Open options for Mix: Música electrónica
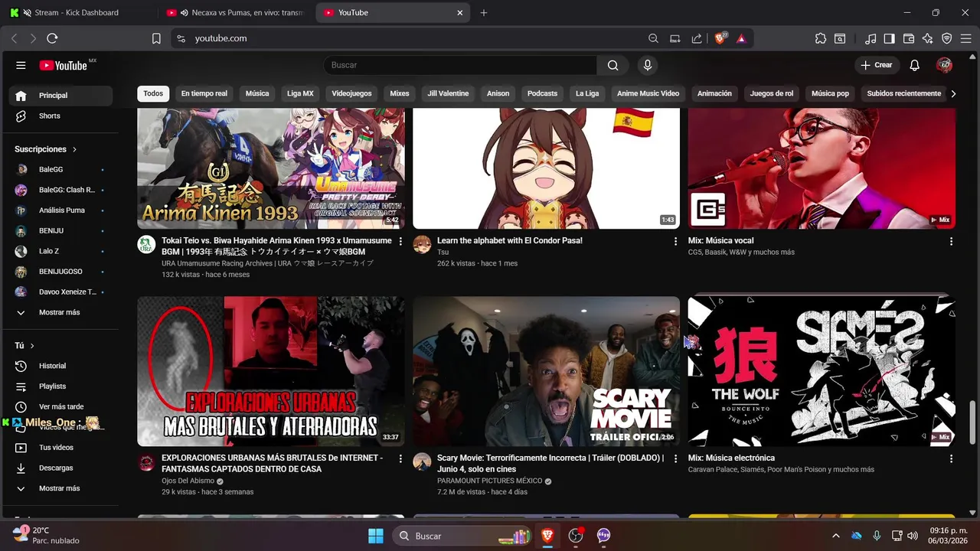The image size is (980, 551). click(951, 458)
